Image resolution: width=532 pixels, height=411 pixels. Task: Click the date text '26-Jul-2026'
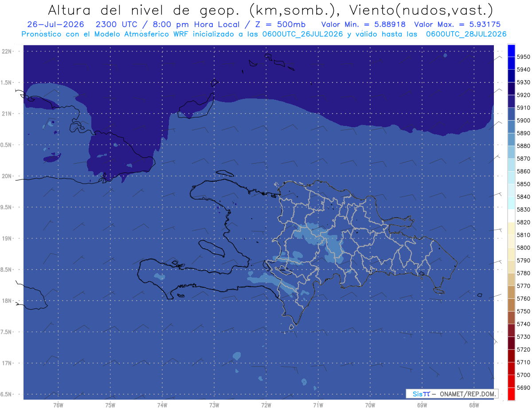coord(55,24)
